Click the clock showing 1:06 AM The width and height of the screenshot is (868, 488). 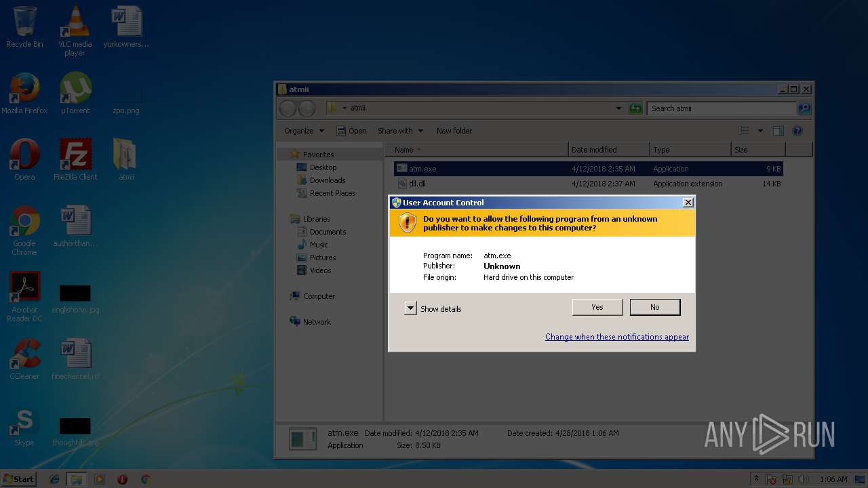coord(833,479)
